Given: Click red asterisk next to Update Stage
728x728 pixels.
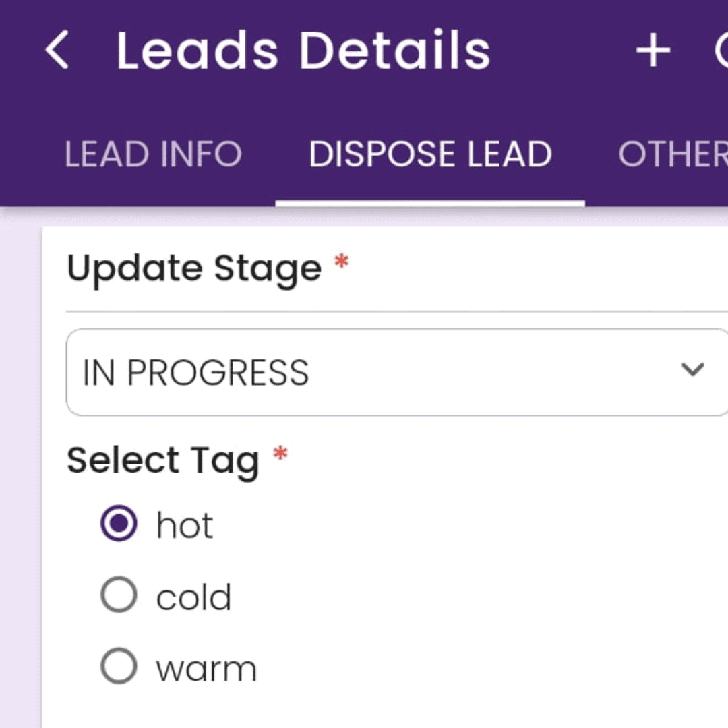Looking at the screenshot, I should pos(342,262).
